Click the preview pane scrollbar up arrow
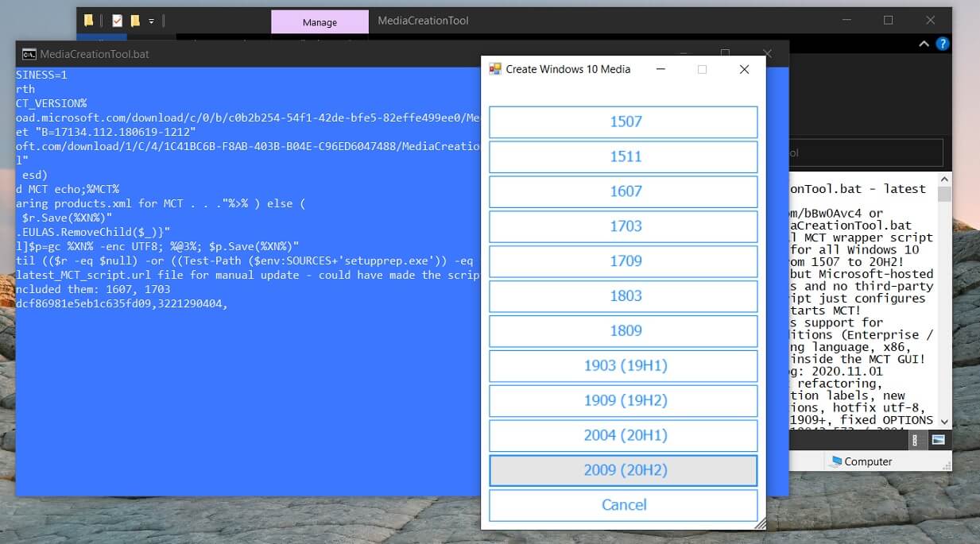980x544 pixels. pos(944,179)
